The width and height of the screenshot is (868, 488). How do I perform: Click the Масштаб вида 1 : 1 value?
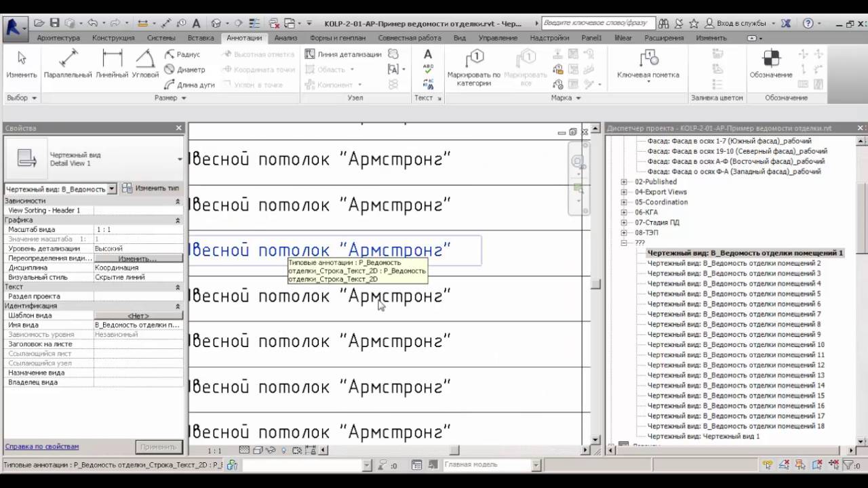click(138, 230)
